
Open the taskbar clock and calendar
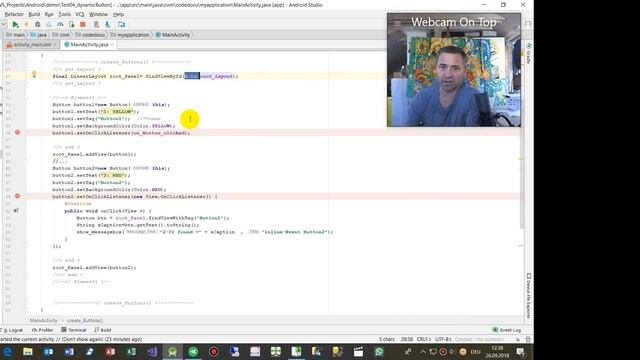point(497,351)
